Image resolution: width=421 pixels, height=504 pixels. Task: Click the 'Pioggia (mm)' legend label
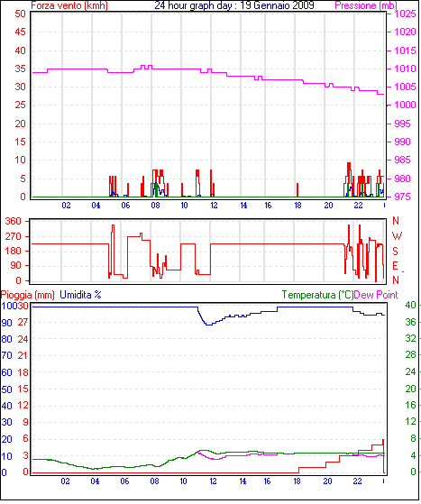point(28,295)
